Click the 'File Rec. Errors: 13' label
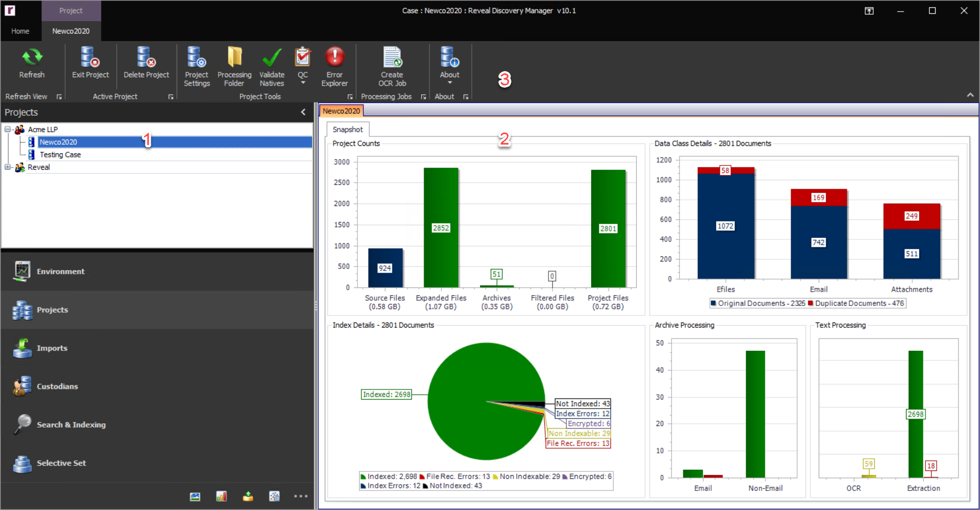 click(x=578, y=443)
